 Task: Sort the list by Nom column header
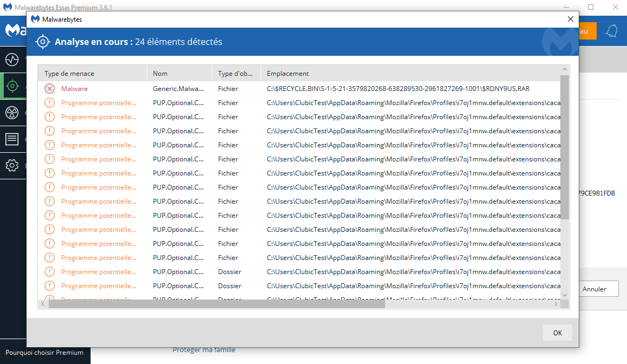(179, 74)
